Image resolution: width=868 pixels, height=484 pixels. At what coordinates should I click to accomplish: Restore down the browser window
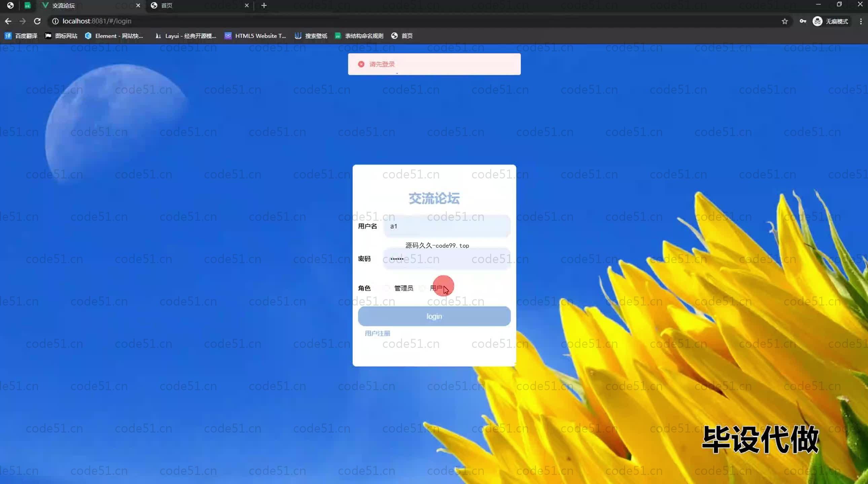(839, 5)
